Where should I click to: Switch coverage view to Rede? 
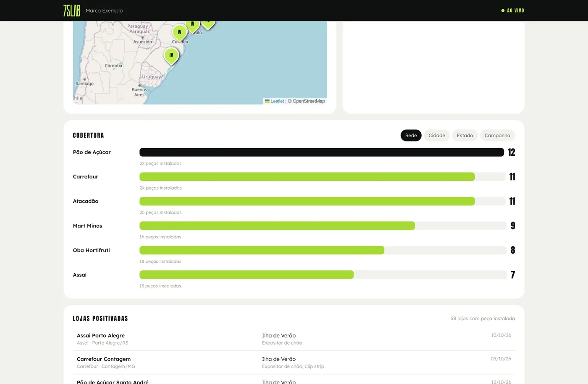[x=411, y=136]
